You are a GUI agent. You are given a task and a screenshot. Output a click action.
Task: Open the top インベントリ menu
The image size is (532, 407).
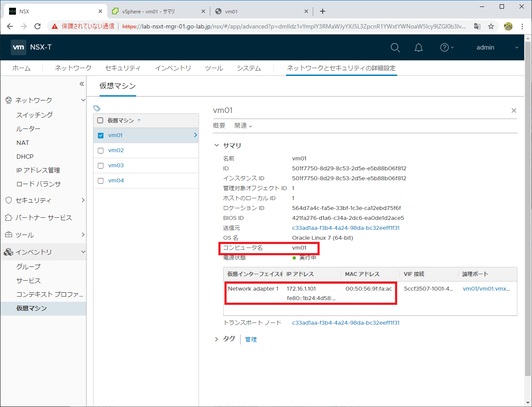(173, 68)
